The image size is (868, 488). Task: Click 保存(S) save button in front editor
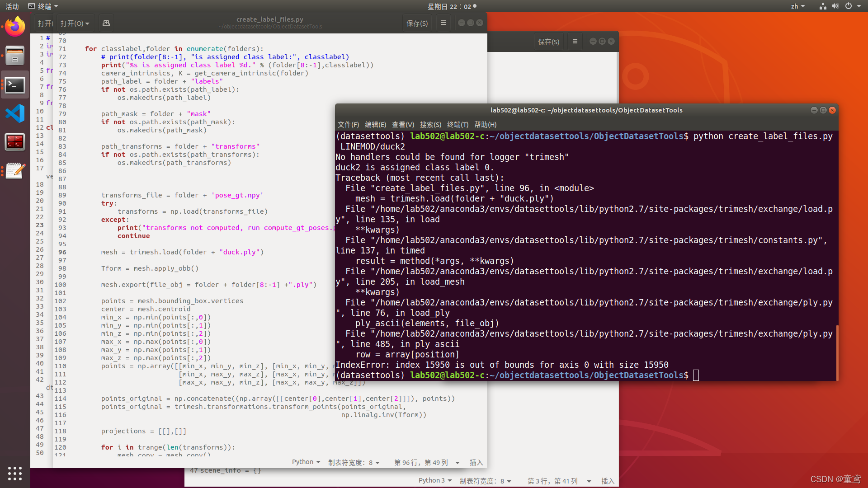tap(417, 23)
